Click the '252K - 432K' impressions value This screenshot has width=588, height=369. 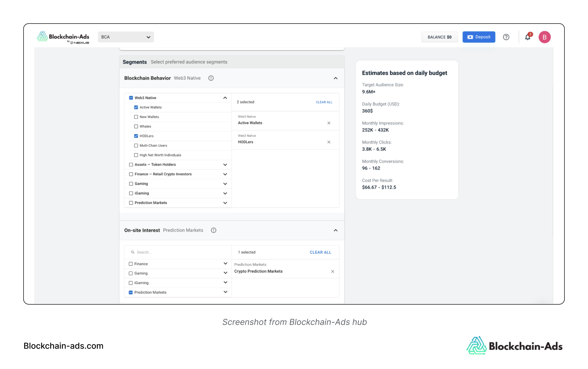coord(375,130)
